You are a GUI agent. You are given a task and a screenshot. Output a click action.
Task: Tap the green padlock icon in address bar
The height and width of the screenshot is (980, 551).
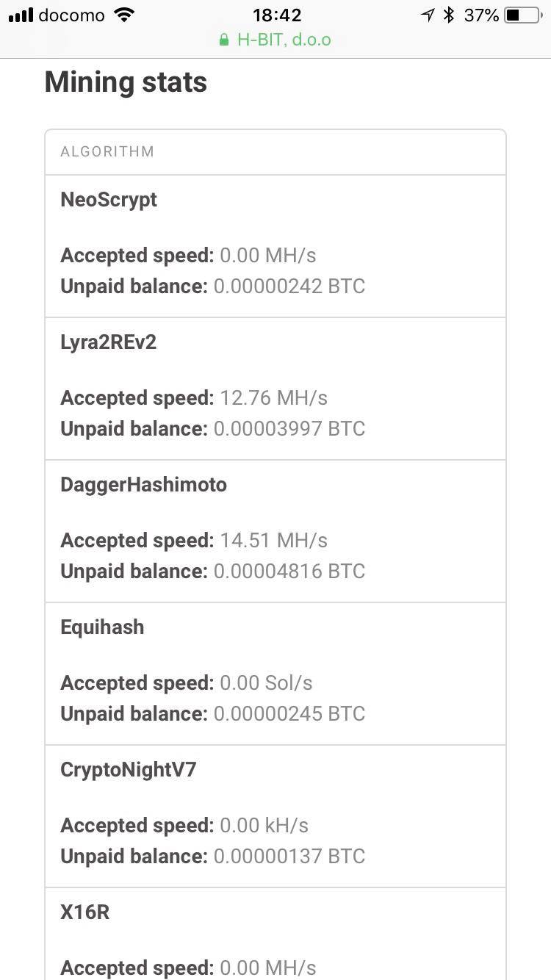tap(224, 40)
